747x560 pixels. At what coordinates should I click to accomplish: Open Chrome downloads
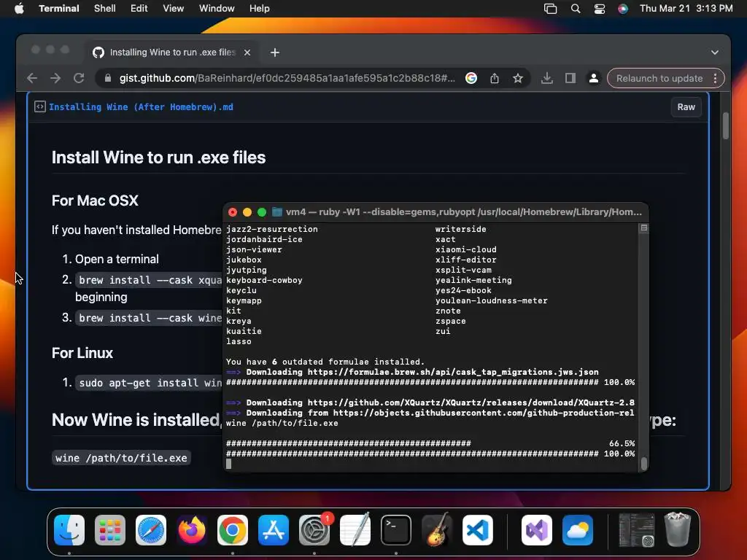pos(547,78)
